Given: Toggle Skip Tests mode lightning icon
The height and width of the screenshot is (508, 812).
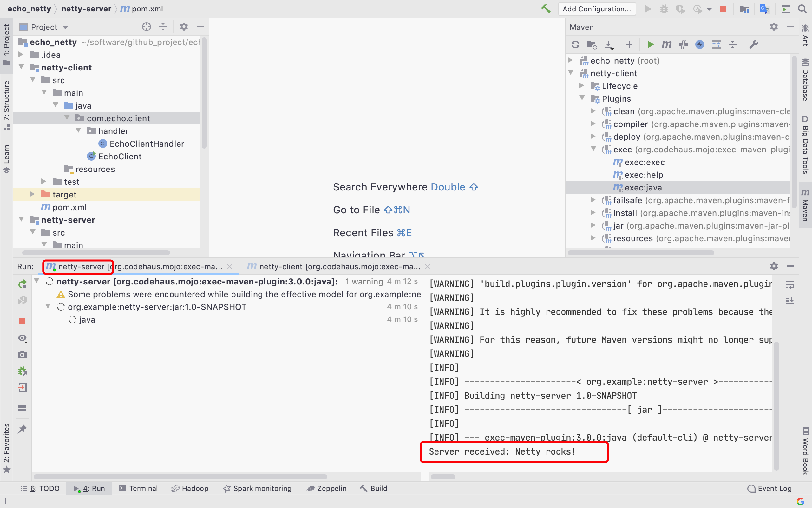Looking at the screenshot, I should (700, 44).
